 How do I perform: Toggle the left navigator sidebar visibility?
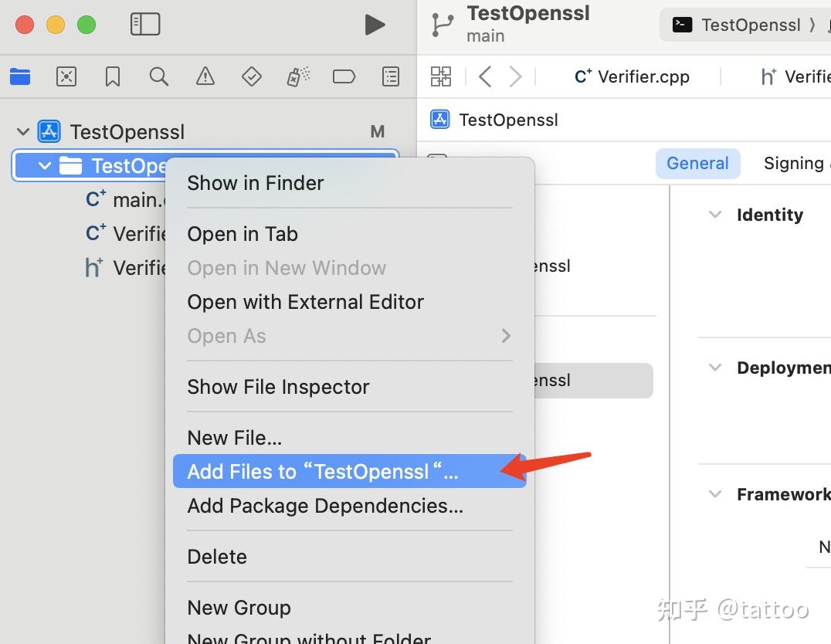pyautogui.click(x=144, y=24)
